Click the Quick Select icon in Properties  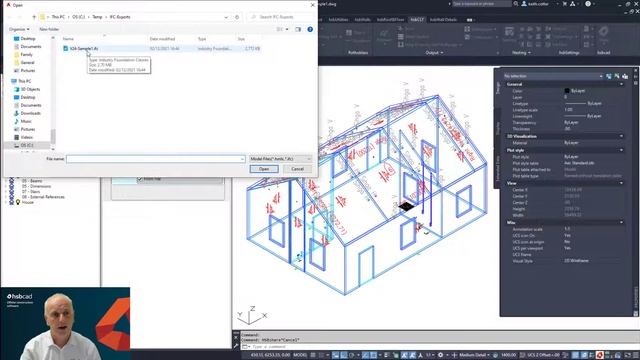click(625, 76)
